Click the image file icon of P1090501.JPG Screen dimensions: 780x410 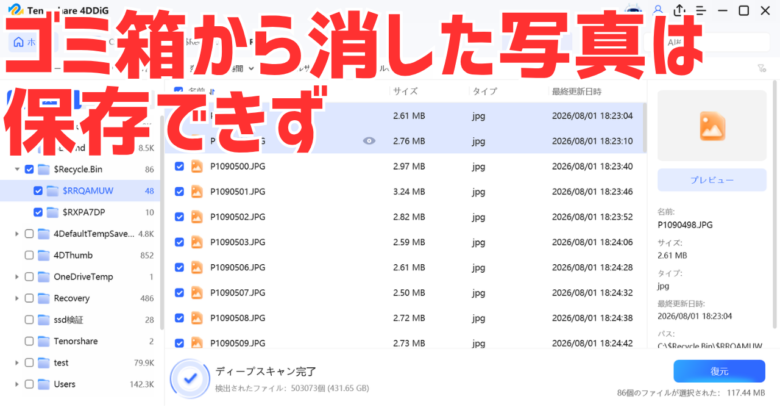(x=197, y=192)
